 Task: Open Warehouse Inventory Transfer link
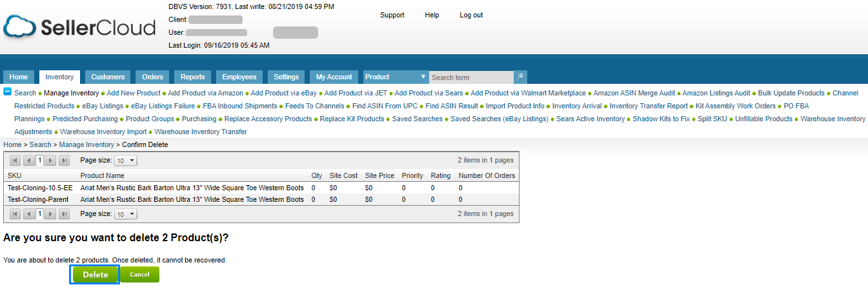pyautogui.click(x=201, y=132)
